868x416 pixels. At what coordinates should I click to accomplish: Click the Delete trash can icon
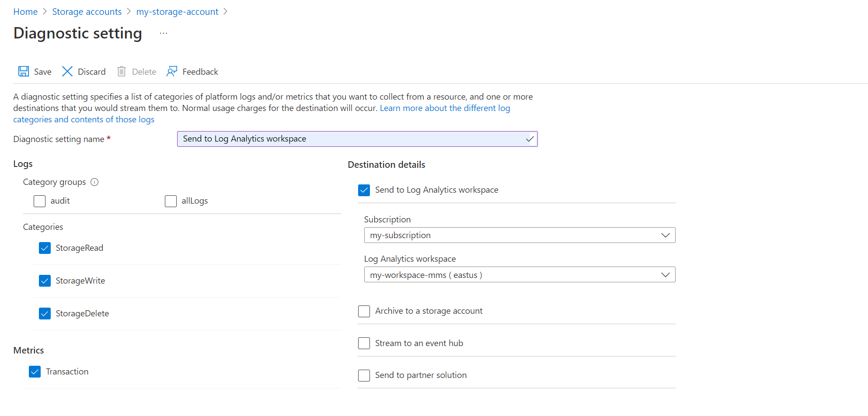click(122, 72)
